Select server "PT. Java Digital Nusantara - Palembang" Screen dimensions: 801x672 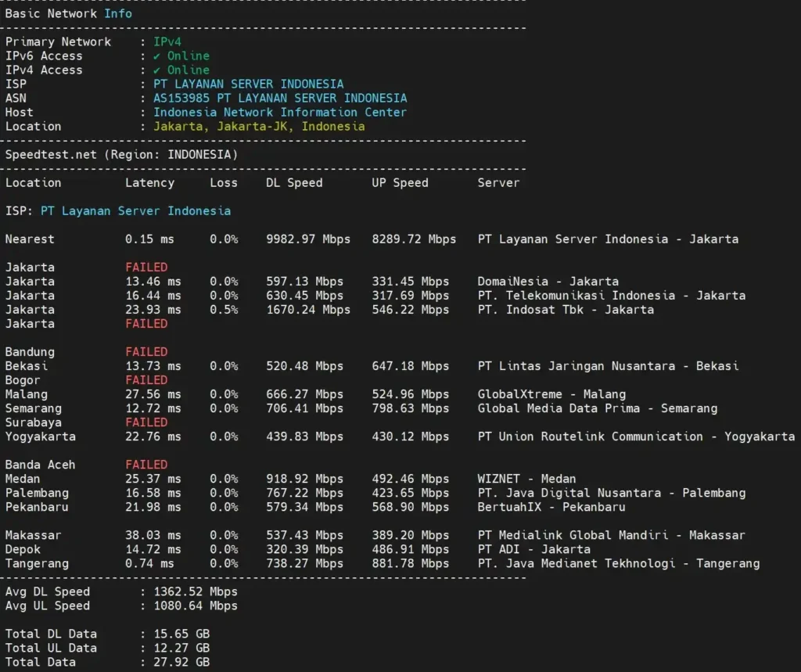coord(612,493)
